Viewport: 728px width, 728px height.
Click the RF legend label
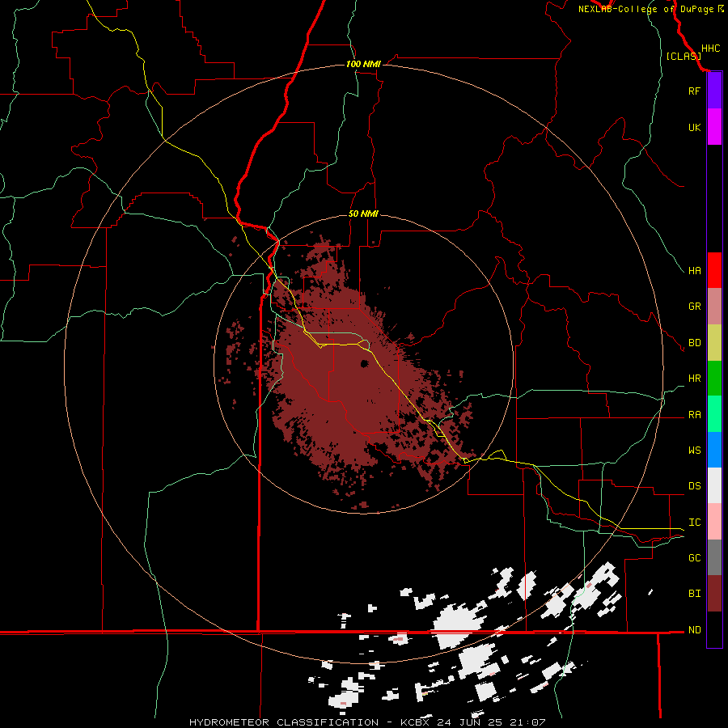pyautogui.click(x=694, y=91)
